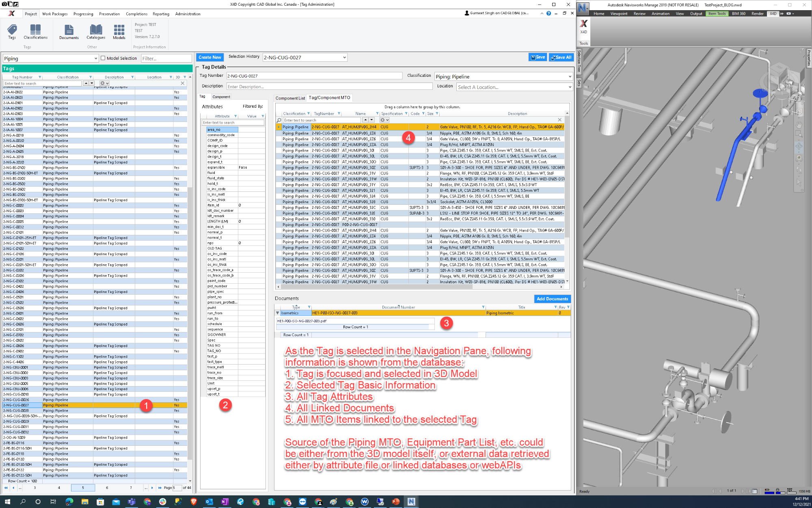Click the Save button
Viewport: 812px width, 508px height.
538,57
